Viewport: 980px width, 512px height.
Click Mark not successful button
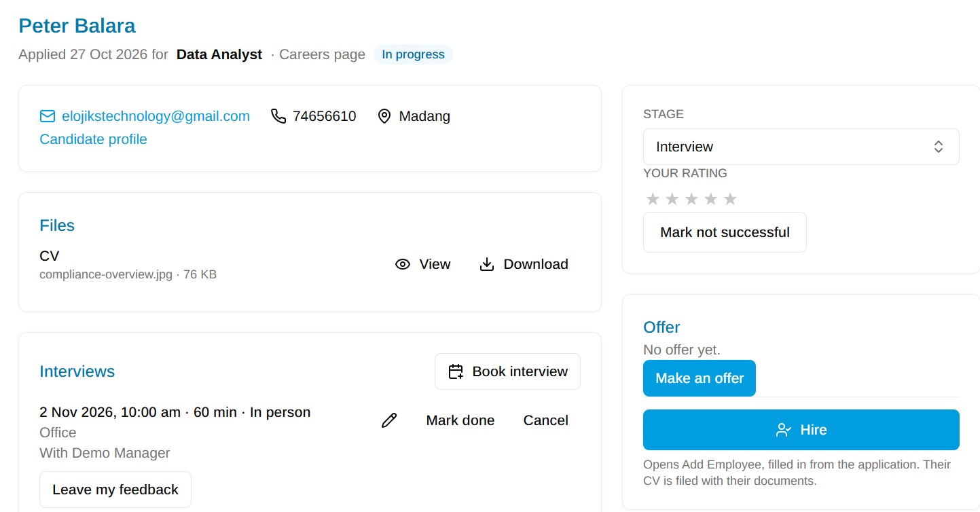tap(725, 232)
